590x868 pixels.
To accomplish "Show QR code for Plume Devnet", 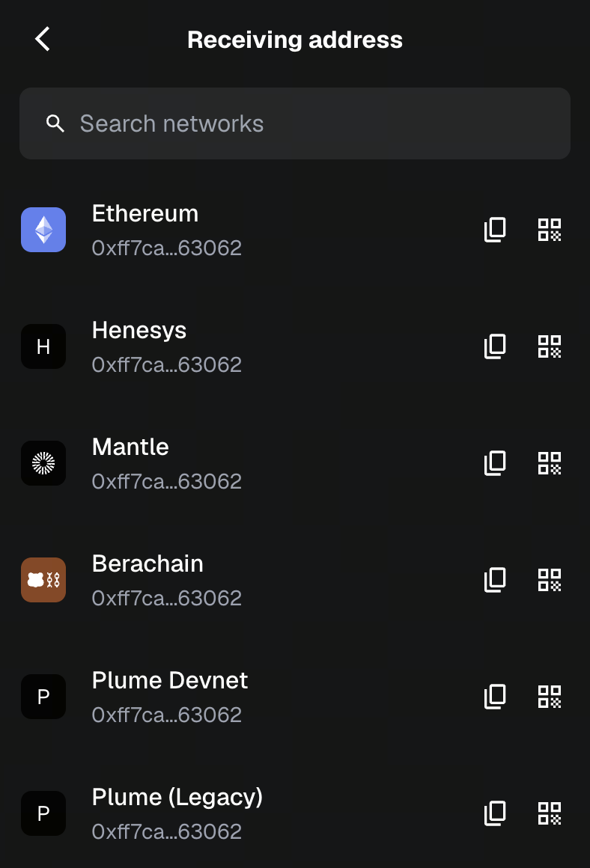I will pos(550,697).
